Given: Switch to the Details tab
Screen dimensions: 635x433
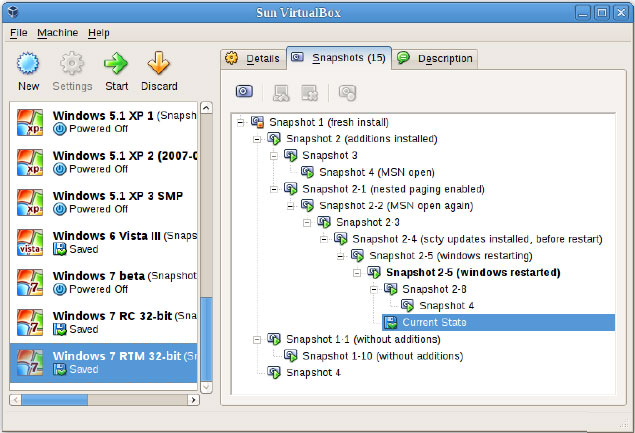Looking at the screenshot, I should pyautogui.click(x=253, y=59).
